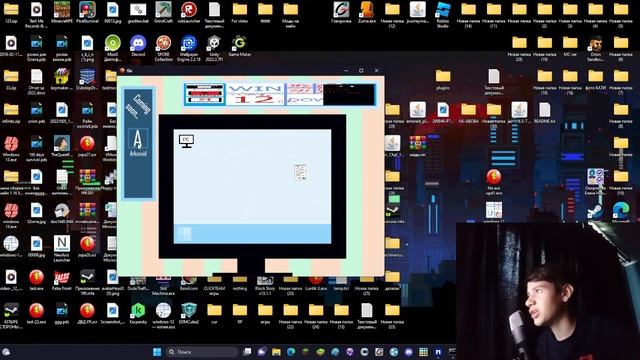Open the False Front desktop shortcut
The height and width of the screenshot is (360, 640).
[62, 280]
